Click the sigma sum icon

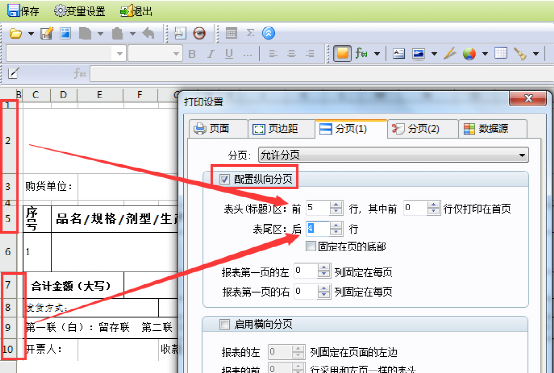tap(251, 33)
